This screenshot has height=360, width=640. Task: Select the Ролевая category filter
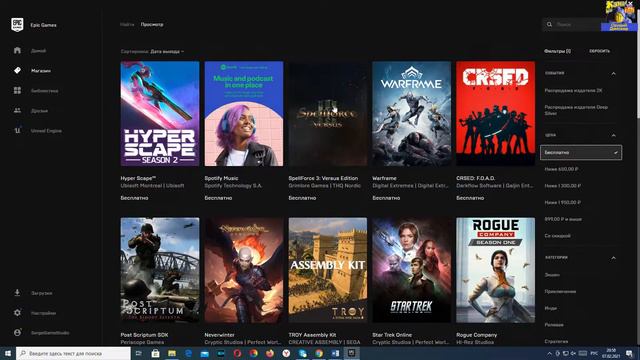tap(554, 325)
